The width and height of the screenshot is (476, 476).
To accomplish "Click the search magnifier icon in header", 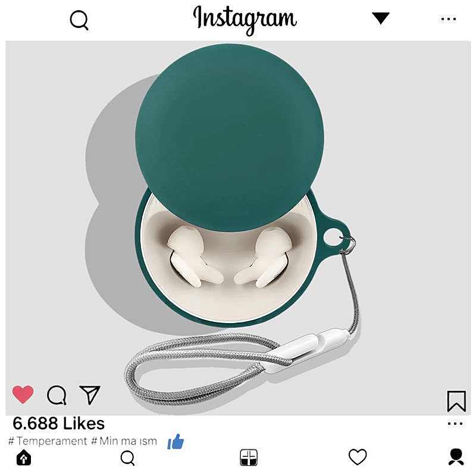I will pyautogui.click(x=79, y=20).
